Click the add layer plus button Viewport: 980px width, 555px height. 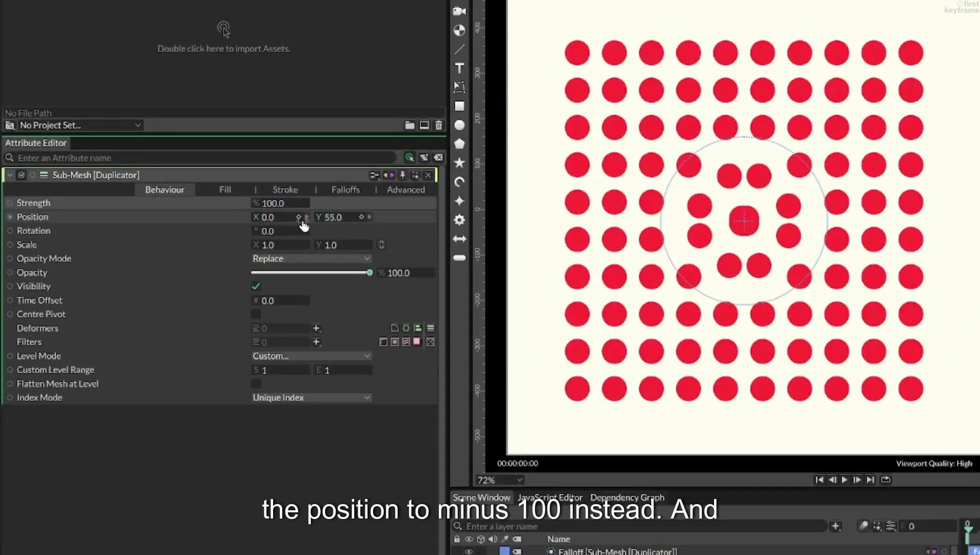point(836,526)
